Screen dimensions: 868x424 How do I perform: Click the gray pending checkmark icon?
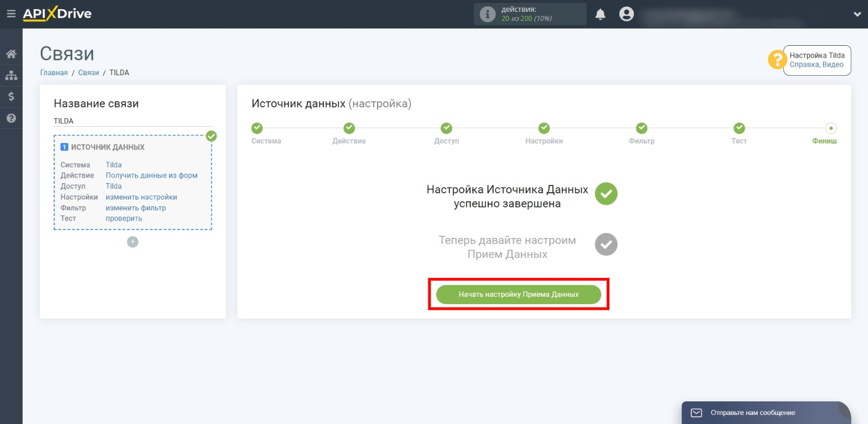click(x=606, y=244)
